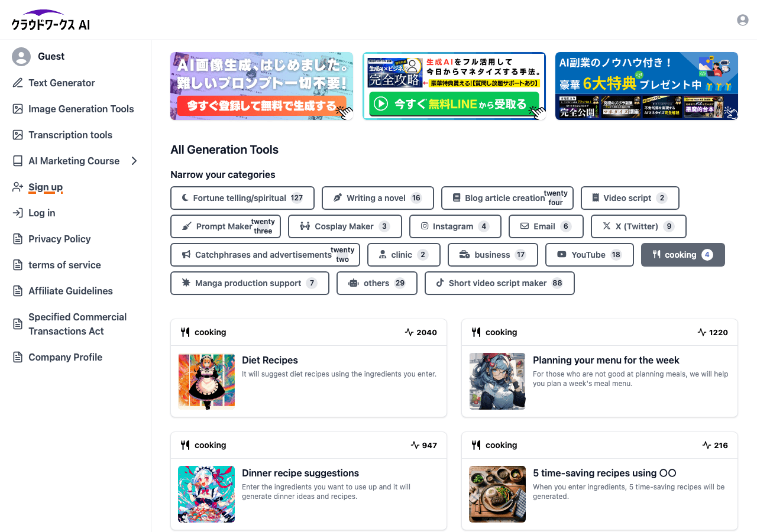Click the book icon beside AI Marketing Course

[x=18, y=161]
